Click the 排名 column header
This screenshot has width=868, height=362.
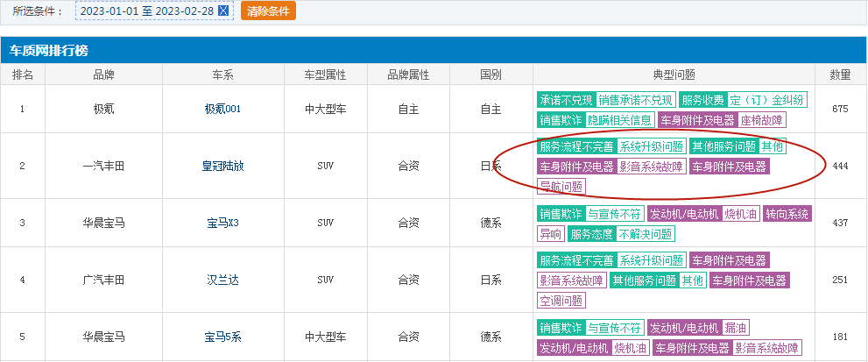(23, 75)
